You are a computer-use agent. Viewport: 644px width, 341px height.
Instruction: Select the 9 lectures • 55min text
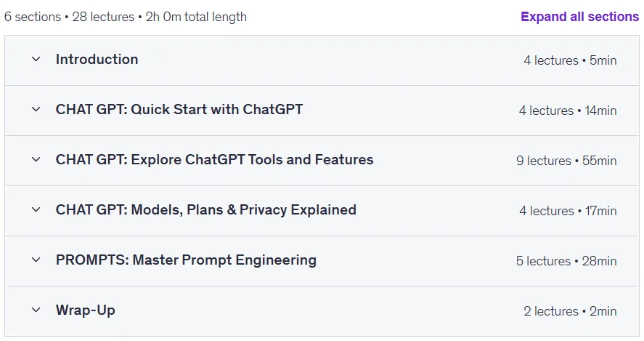point(566,161)
